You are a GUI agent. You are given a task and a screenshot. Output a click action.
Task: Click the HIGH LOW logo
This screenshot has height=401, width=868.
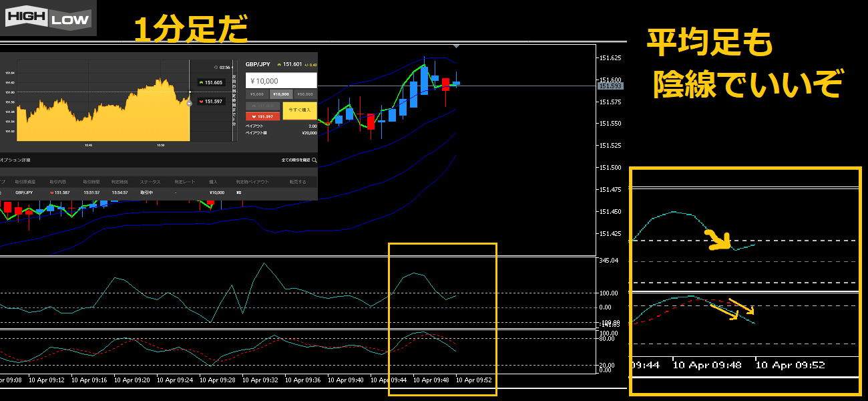tap(47, 18)
